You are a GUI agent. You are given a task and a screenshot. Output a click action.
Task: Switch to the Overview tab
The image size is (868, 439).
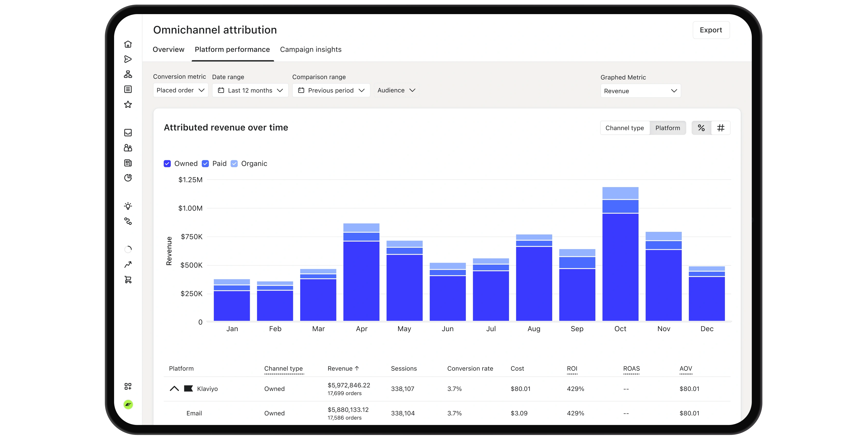(169, 50)
